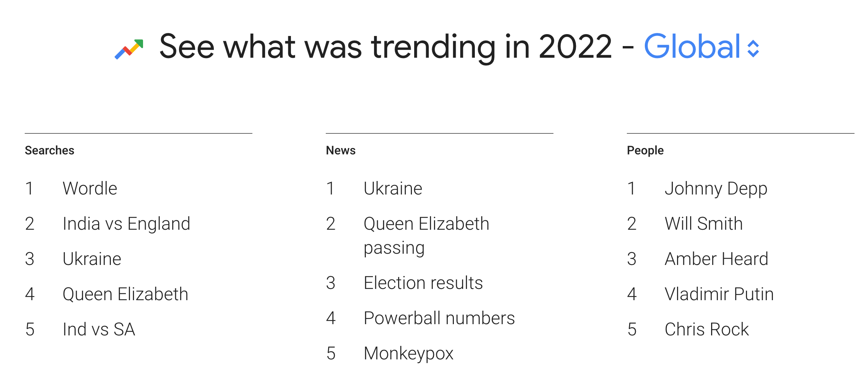Open the Powerball numbers news entry
The height and width of the screenshot is (377, 868).
coord(439,318)
